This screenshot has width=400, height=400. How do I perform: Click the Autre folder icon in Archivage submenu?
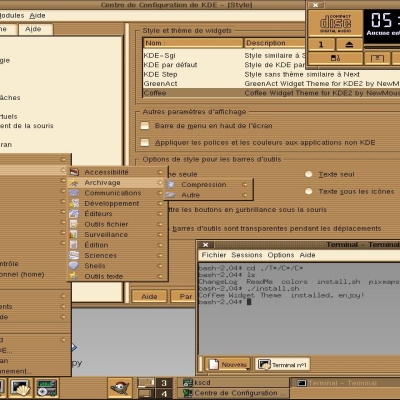[x=171, y=195]
